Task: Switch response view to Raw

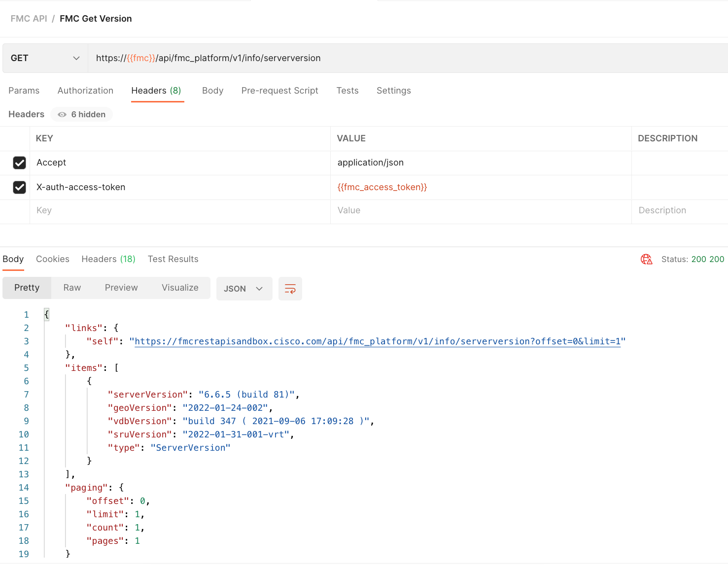Action: (72, 288)
